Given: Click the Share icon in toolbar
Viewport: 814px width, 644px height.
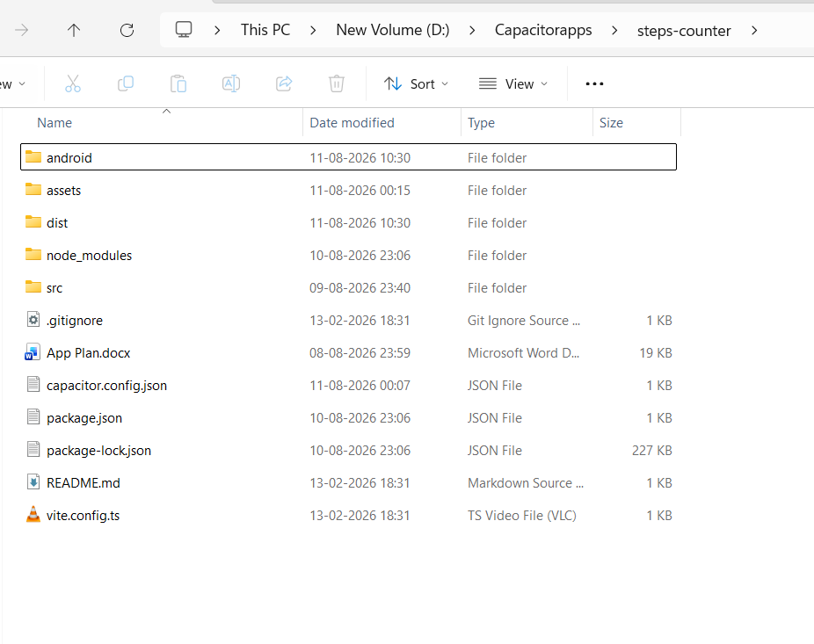Looking at the screenshot, I should point(284,83).
